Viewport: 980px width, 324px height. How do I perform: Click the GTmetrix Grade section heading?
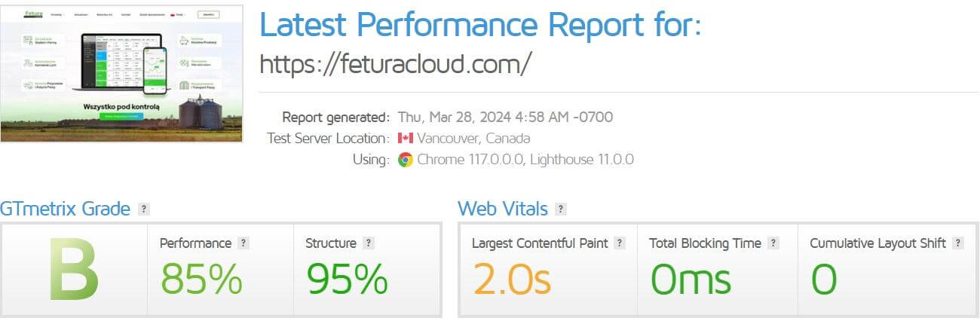point(66,209)
